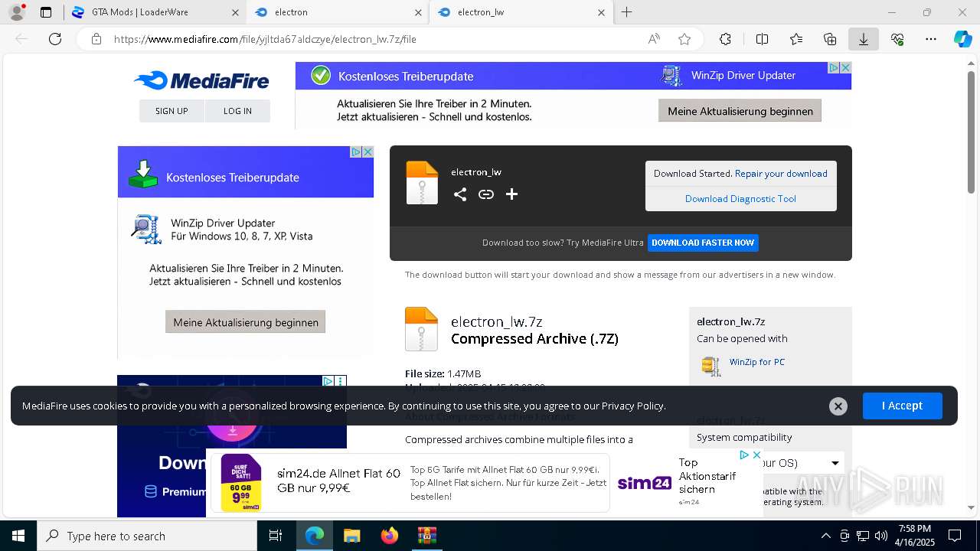Add electron_lw to my account

coord(512,194)
